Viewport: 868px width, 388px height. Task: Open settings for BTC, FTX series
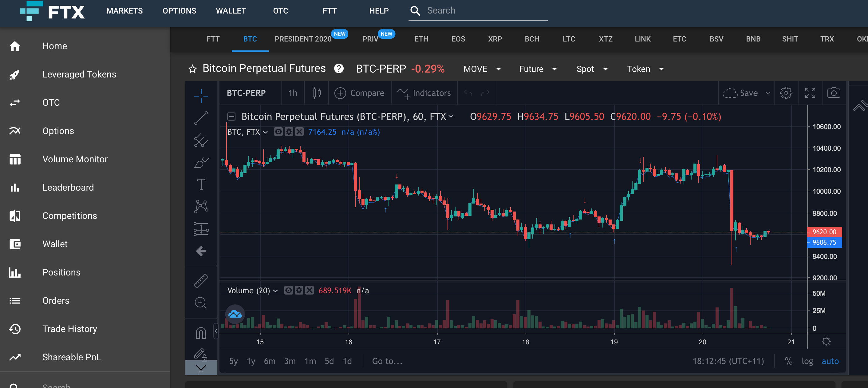[289, 132]
